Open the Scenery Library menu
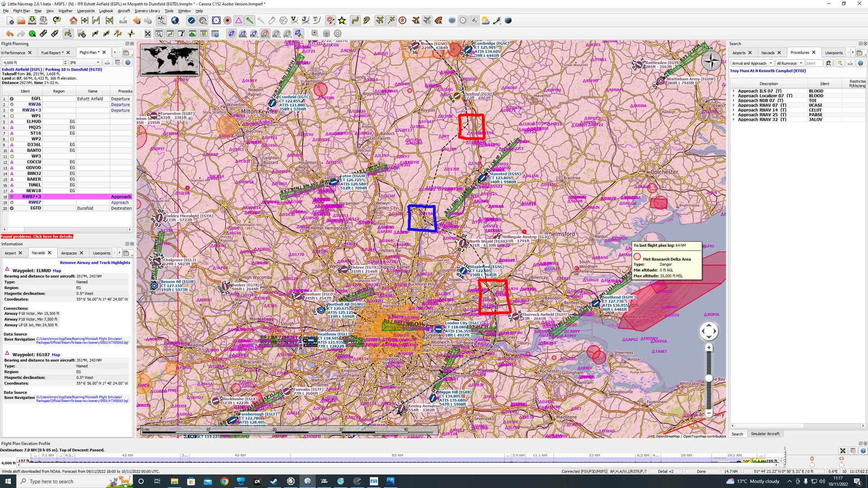 [147, 11]
